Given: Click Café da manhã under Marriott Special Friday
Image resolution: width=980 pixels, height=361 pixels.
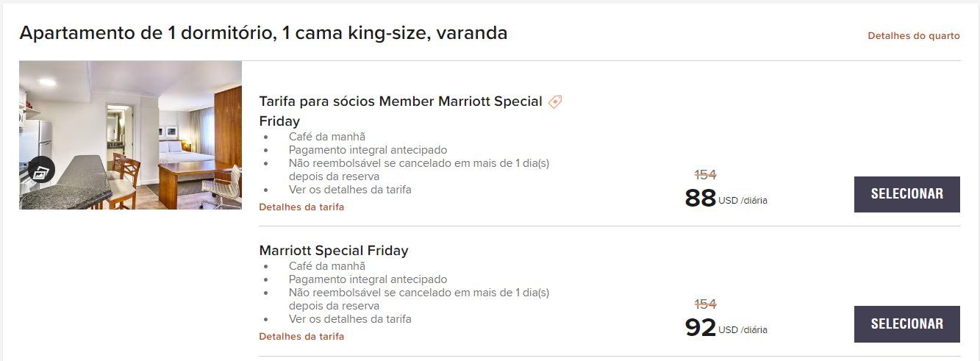Looking at the screenshot, I should pos(327,266).
